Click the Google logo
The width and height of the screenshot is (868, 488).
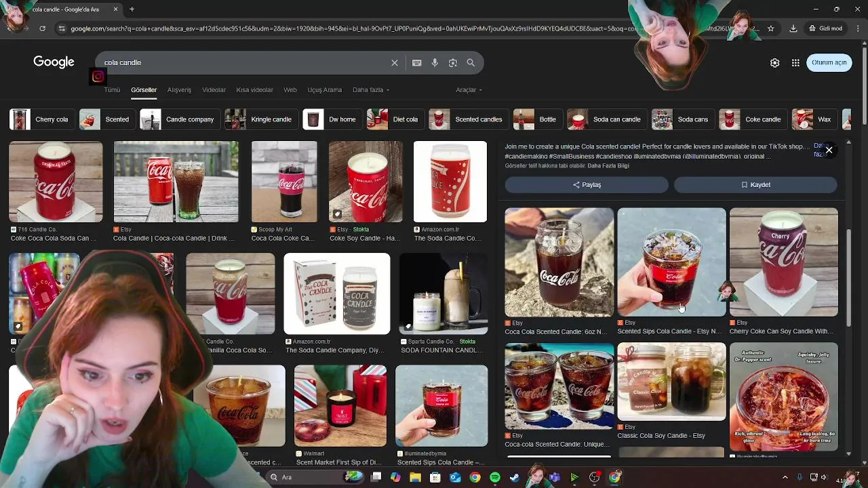(x=54, y=62)
